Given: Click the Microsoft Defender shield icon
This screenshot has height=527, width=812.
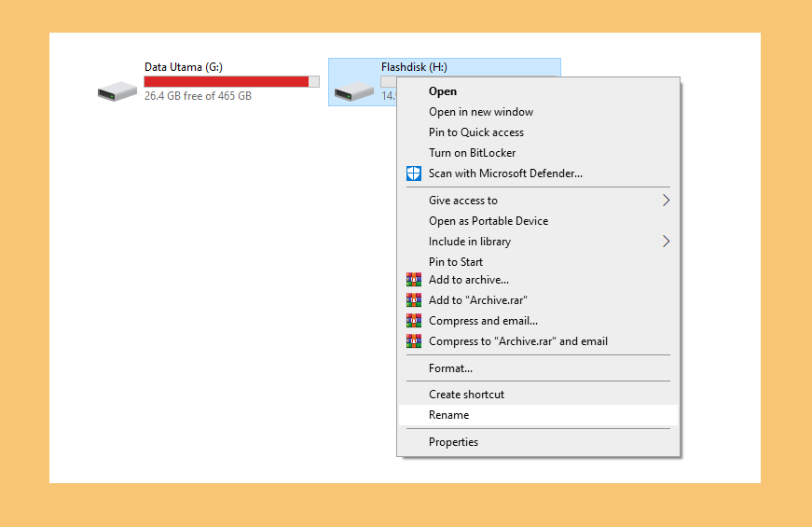Looking at the screenshot, I should [x=414, y=173].
